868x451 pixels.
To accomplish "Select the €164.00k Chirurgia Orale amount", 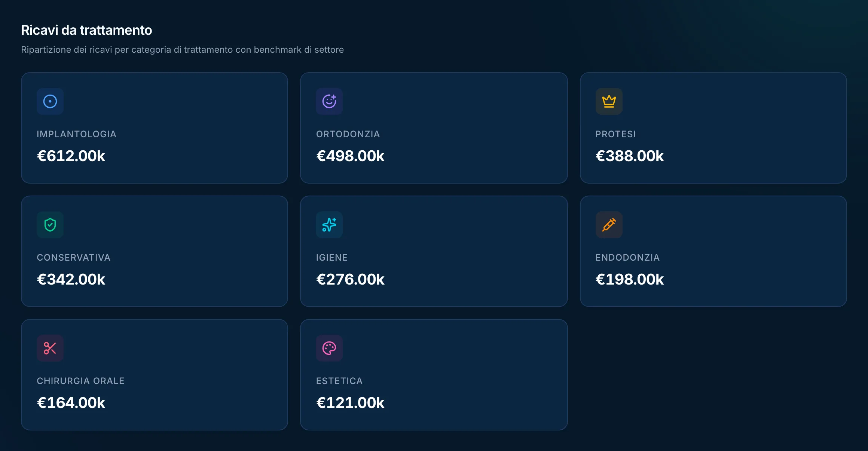I will pos(71,403).
